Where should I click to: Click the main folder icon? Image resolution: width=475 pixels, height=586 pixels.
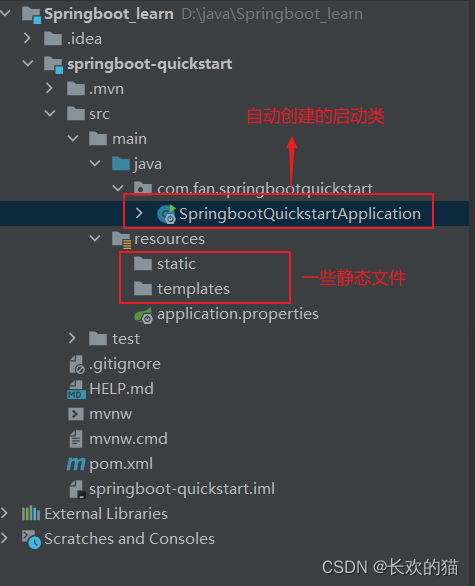pyautogui.click(x=98, y=139)
